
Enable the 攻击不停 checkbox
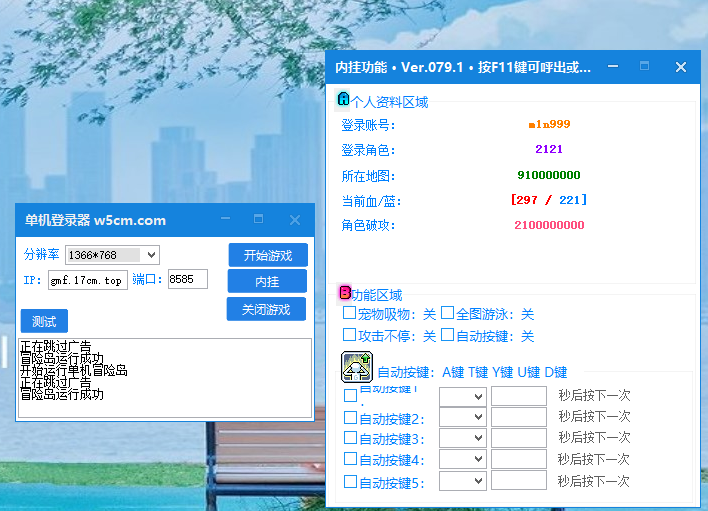349,335
